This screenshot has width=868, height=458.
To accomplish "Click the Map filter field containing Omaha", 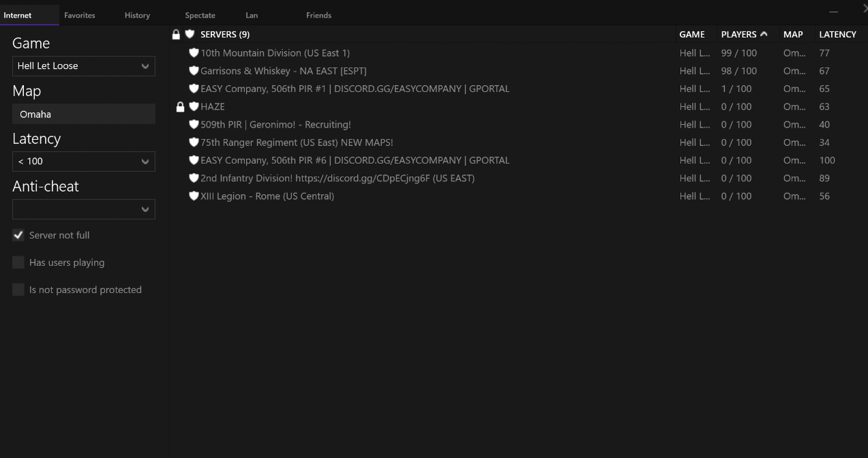I will tap(83, 114).
